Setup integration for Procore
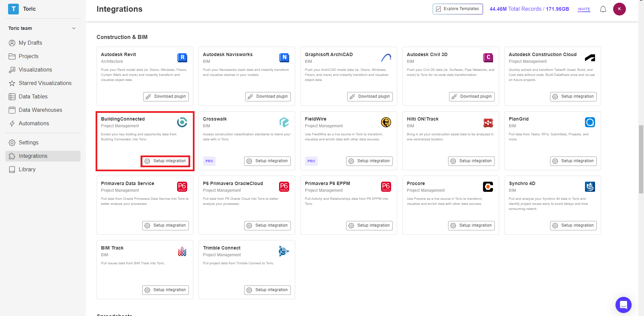 pos(471,225)
